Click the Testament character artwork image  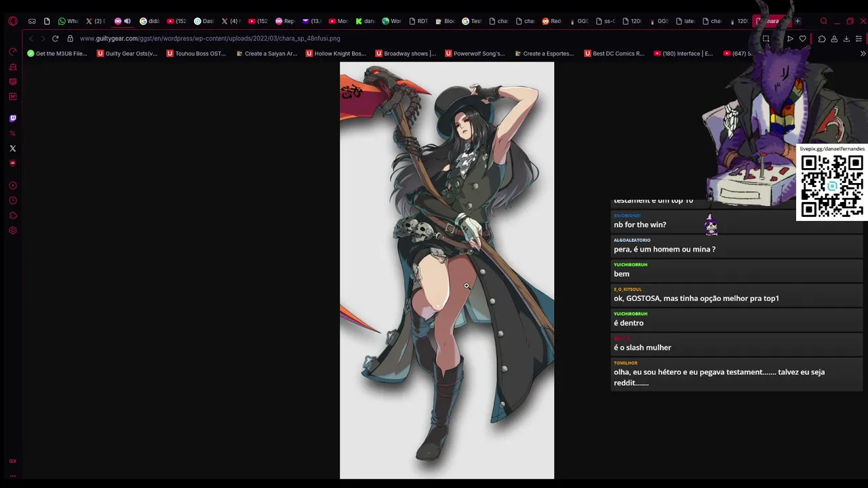tap(447, 270)
